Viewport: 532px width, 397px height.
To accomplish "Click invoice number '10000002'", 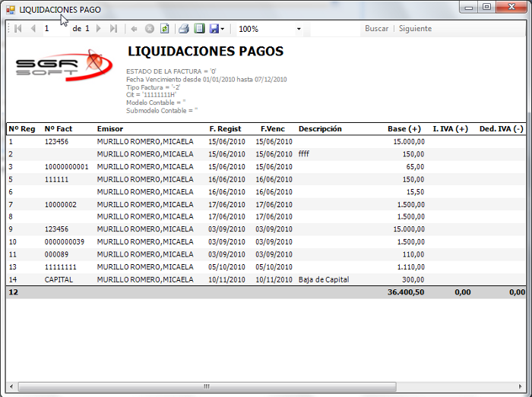I will 60,205.
